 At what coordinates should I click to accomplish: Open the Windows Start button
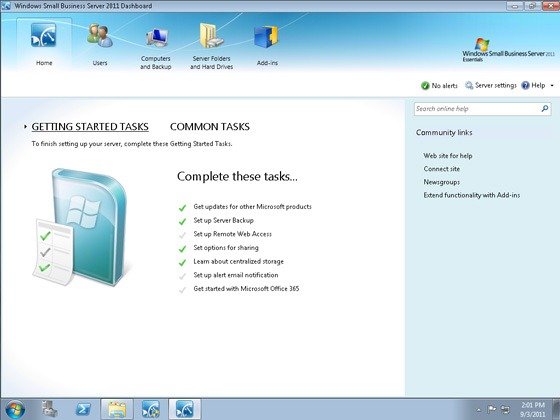click(x=15, y=409)
